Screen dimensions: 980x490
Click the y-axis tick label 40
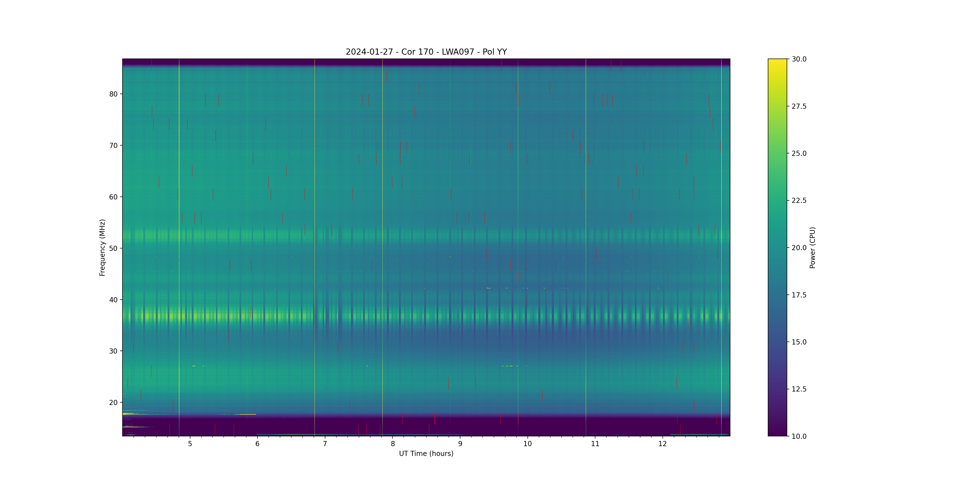pyautogui.click(x=113, y=300)
